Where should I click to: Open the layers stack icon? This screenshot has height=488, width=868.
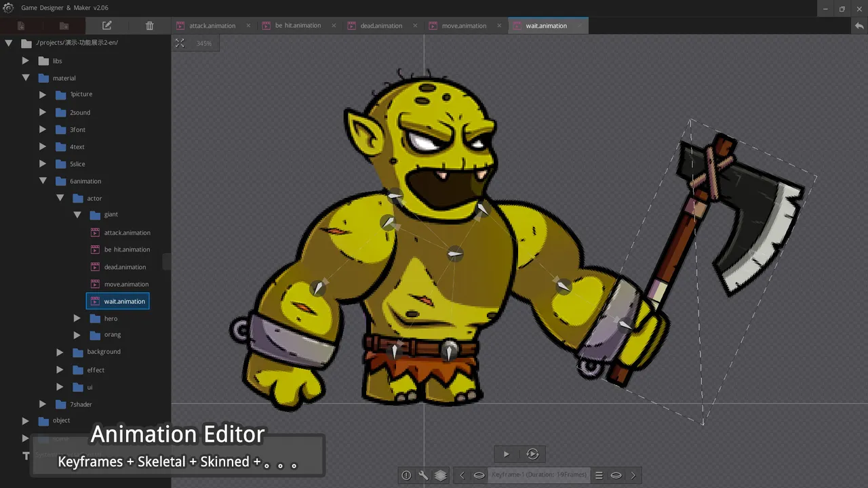tap(440, 475)
